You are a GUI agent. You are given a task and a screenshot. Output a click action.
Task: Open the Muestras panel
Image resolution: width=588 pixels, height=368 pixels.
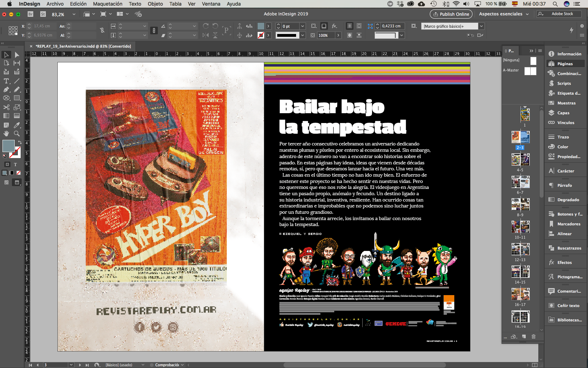(x=566, y=103)
